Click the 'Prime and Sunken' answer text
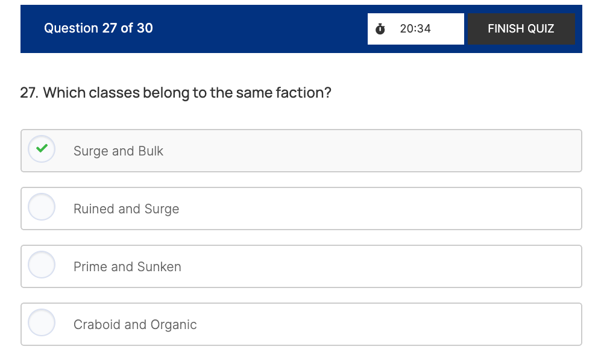 [x=127, y=267]
